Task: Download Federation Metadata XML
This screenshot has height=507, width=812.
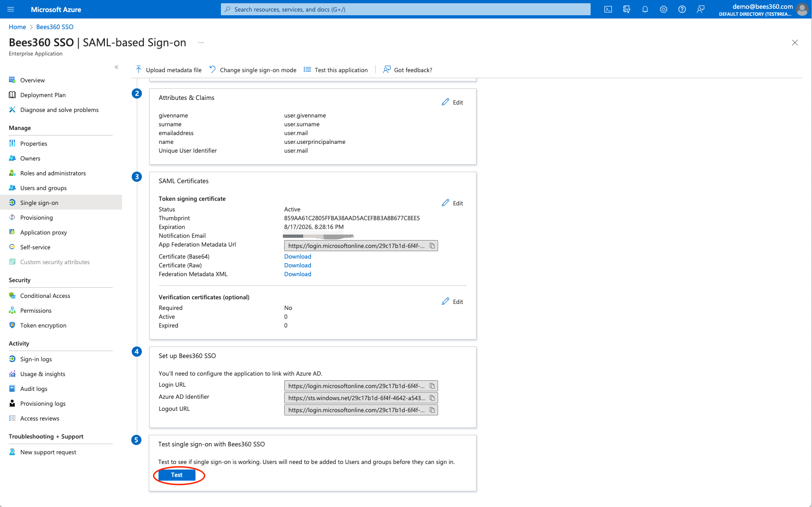Action: click(298, 274)
